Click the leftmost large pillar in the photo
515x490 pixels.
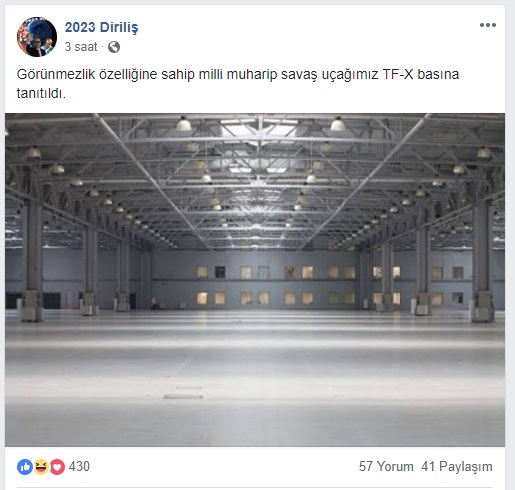tap(33, 260)
